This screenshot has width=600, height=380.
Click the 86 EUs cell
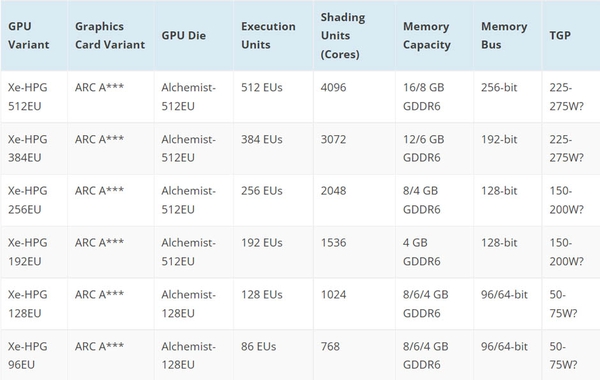[258, 347]
